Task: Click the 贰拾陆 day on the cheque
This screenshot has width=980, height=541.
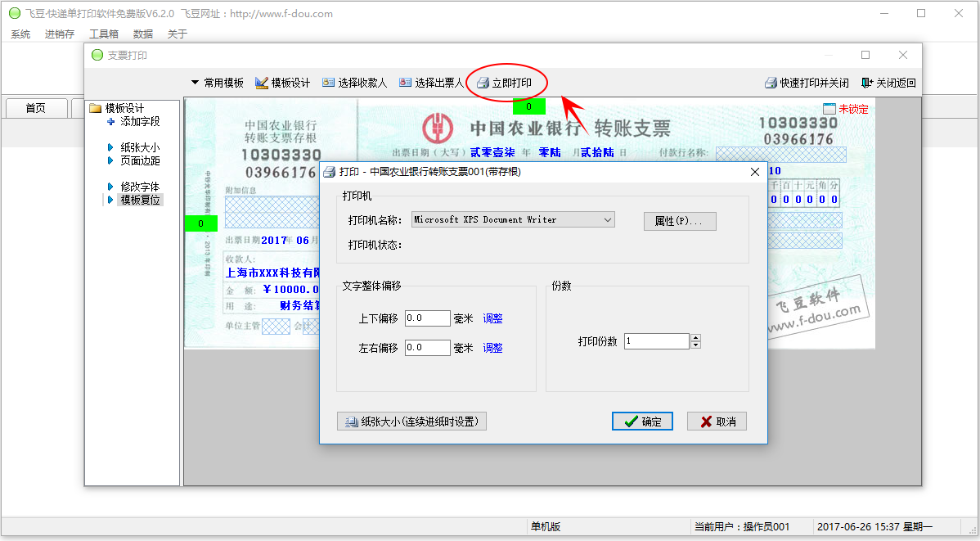Action: click(597, 152)
